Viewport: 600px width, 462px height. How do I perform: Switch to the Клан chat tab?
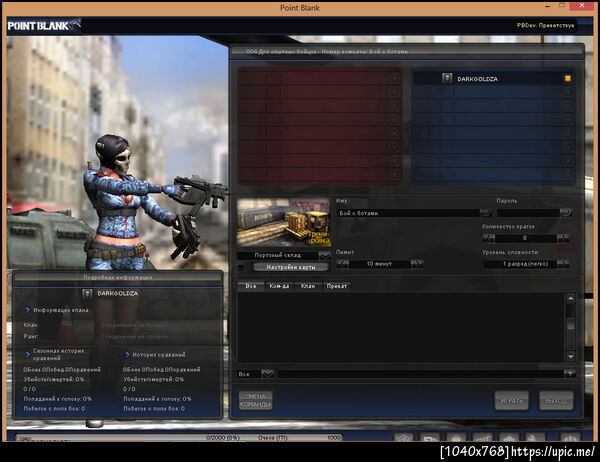[x=308, y=286]
